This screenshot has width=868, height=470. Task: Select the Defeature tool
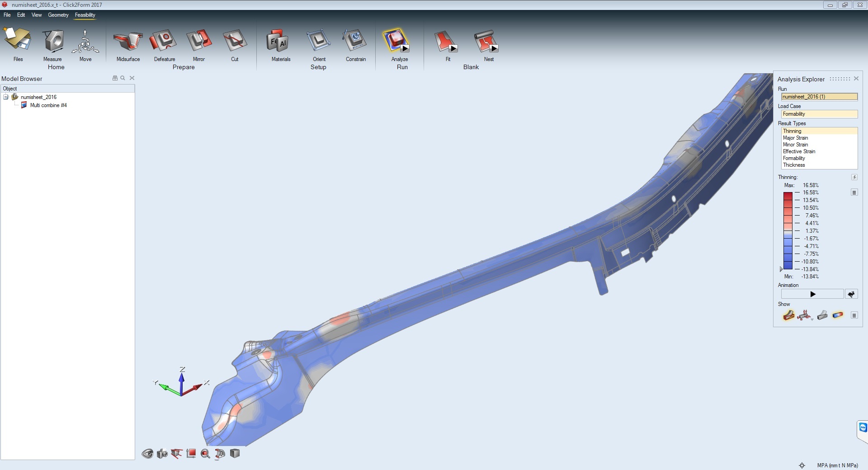pos(164,42)
